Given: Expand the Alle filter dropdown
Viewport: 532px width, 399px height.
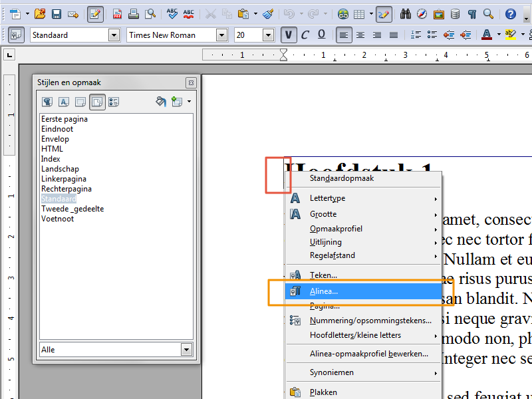Looking at the screenshot, I should (x=186, y=350).
